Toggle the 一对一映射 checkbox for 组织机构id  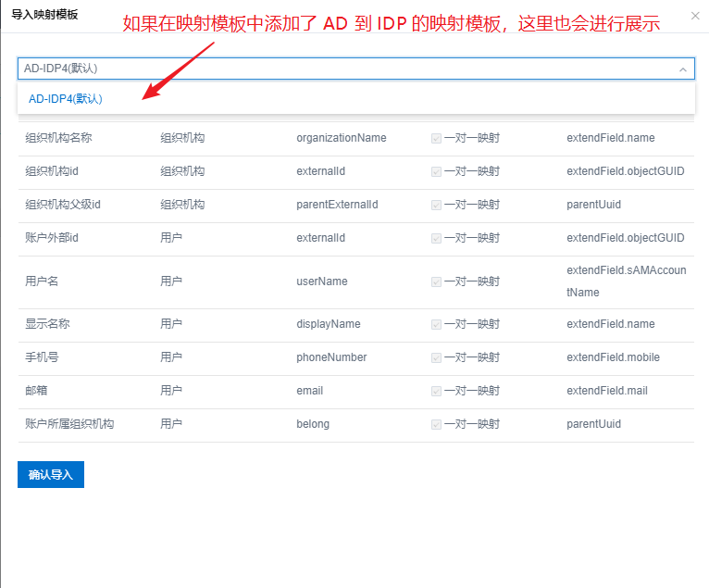coord(436,171)
